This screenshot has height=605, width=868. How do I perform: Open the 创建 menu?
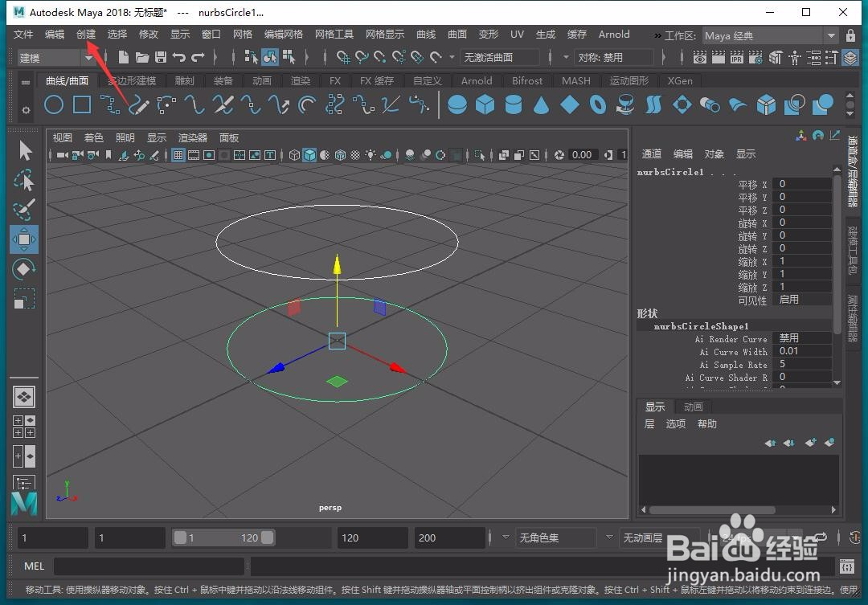[86, 35]
